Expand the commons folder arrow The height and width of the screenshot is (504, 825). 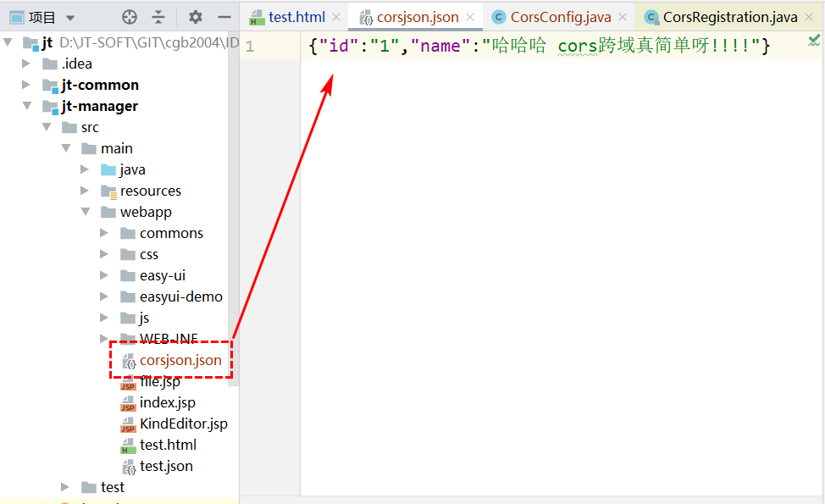[103, 233]
